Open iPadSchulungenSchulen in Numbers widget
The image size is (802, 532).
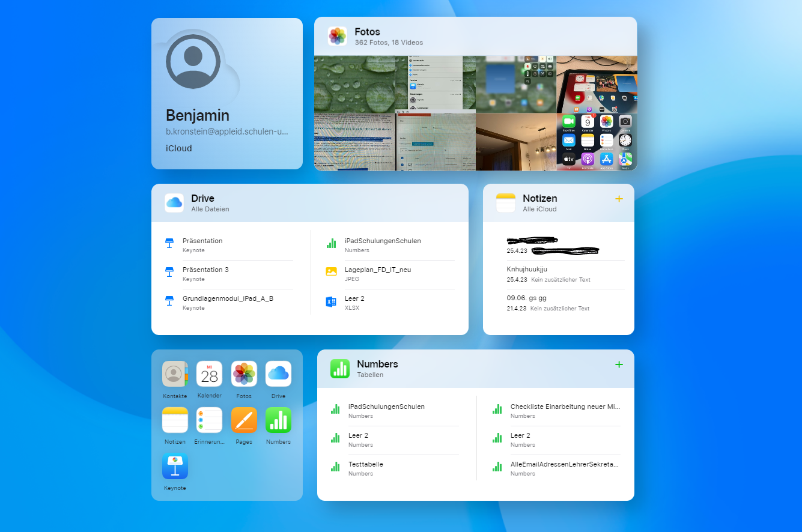pos(393,411)
